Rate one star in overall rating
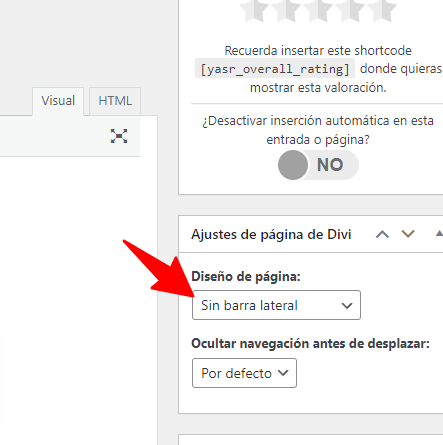This screenshot has width=443, height=445. click(255, 11)
